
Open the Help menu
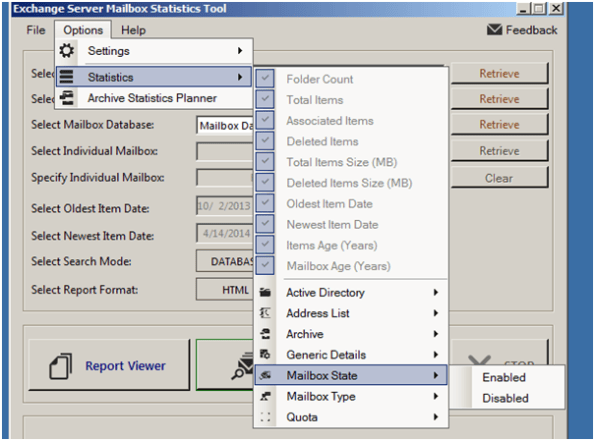[133, 30]
